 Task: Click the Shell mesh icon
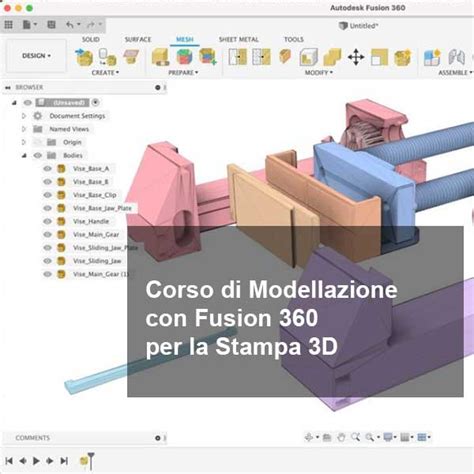coord(308,57)
